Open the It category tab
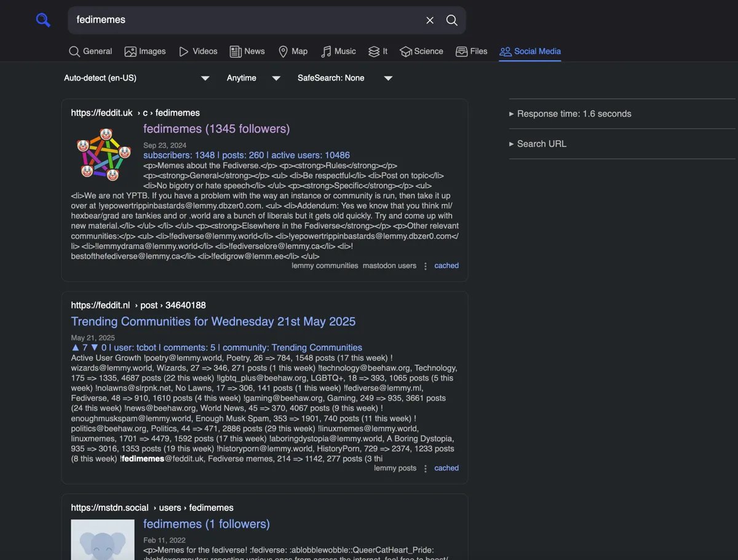This screenshot has width=738, height=560. pyautogui.click(x=378, y=52)
